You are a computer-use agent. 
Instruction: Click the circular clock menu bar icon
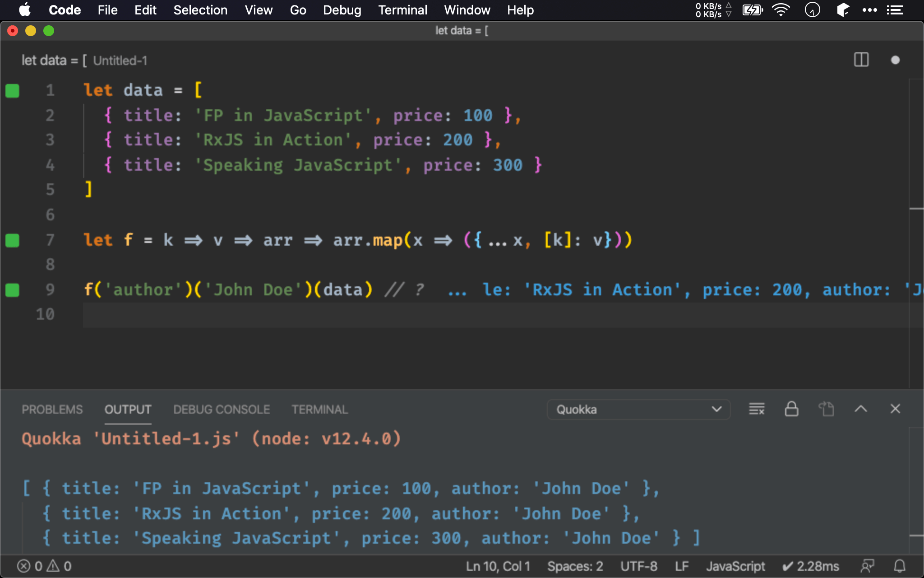coord(812,10)
